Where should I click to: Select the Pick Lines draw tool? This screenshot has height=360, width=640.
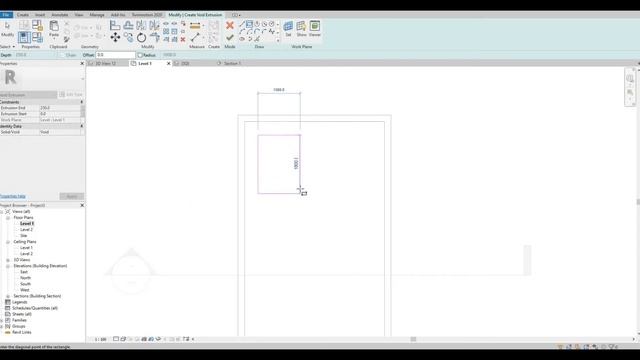[x=257, y=39]
